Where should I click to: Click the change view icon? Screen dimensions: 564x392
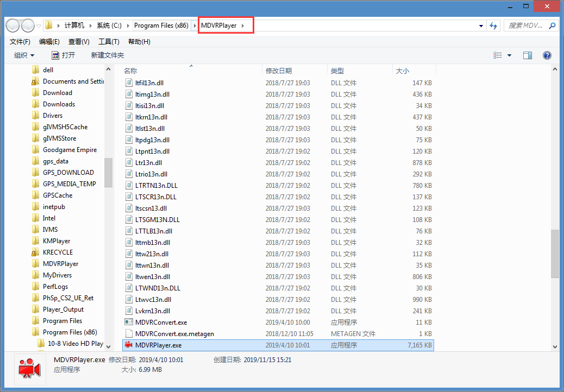(498, 55)
